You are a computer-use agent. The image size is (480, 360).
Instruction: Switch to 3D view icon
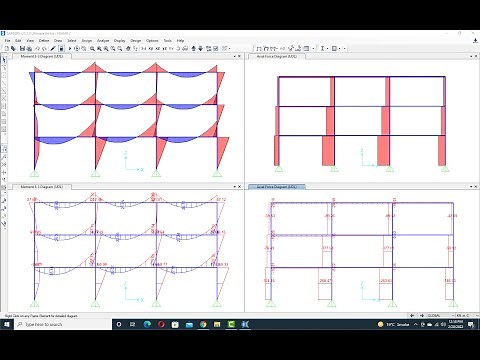click(143, 48)
